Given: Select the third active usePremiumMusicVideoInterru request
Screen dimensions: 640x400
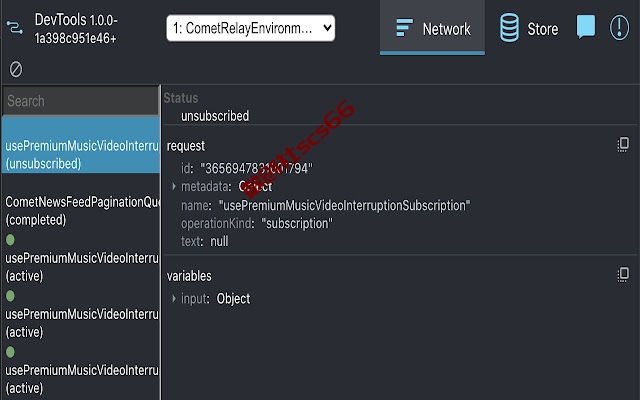Looking at the screenshot, I should point(81,371).
